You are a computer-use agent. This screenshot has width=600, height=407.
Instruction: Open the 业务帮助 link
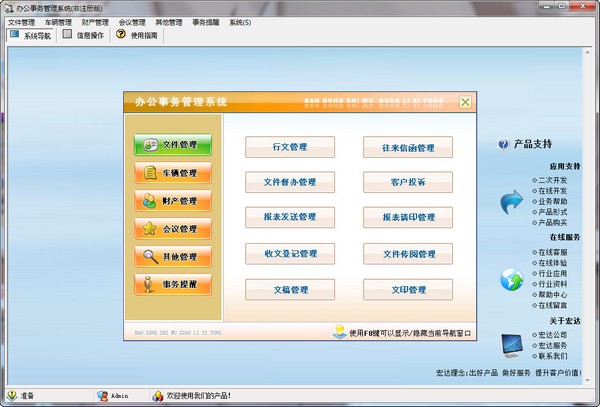(553, 201)
